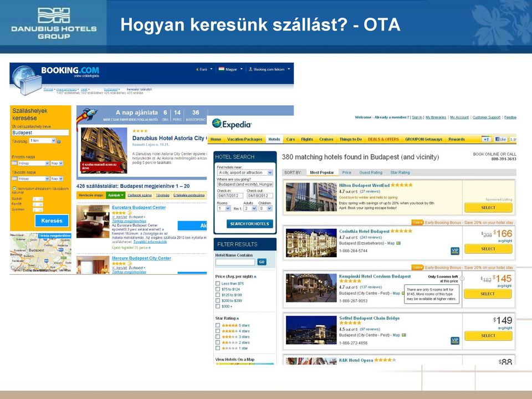Open the Find hotels near dropdown
The image size is (532, 399).
pos(245,173)
